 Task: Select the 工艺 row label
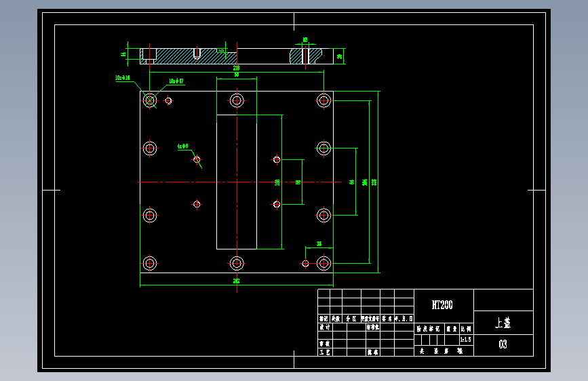(x=325, y=352)
